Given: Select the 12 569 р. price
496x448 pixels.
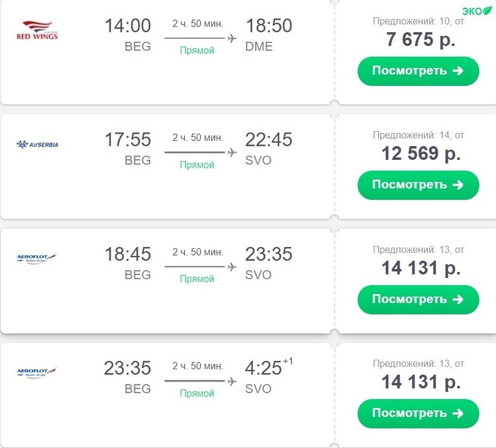Looking at the screenshot, I should point(421,154).
